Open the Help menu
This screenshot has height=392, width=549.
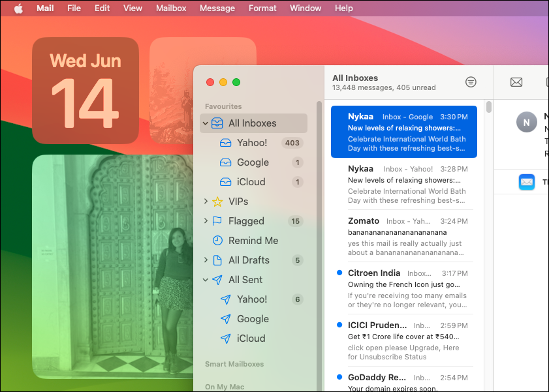click(344, 8)
